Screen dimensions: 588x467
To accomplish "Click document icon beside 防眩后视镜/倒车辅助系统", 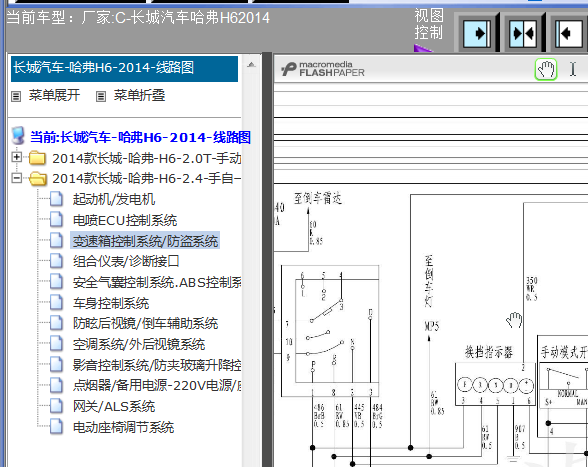I will click(x=56, y=323).
